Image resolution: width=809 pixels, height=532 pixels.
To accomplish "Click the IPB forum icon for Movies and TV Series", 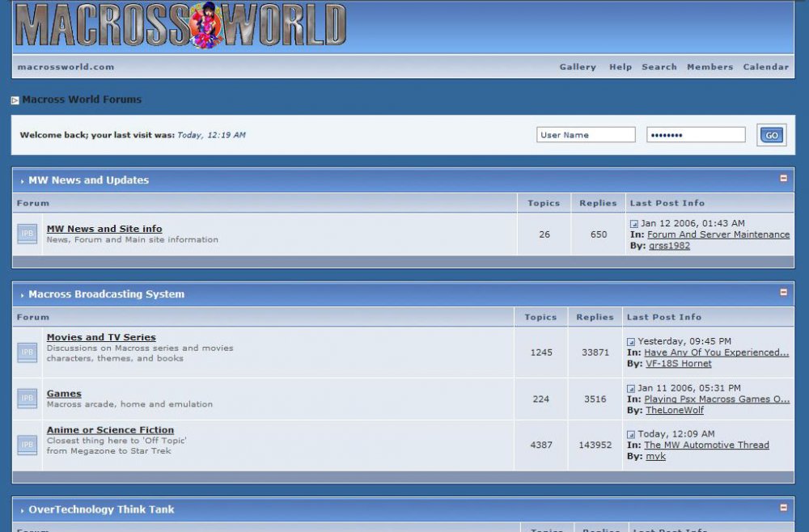I will [x=28, y=353].
